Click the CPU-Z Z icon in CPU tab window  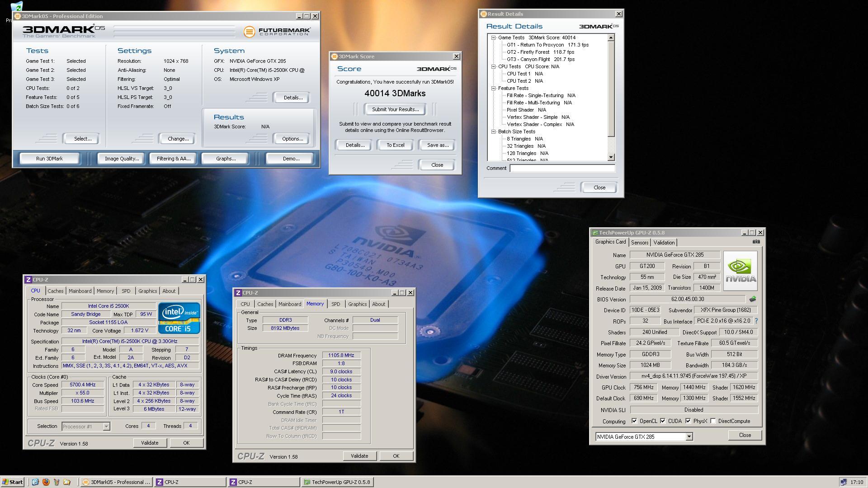point(28,280)
